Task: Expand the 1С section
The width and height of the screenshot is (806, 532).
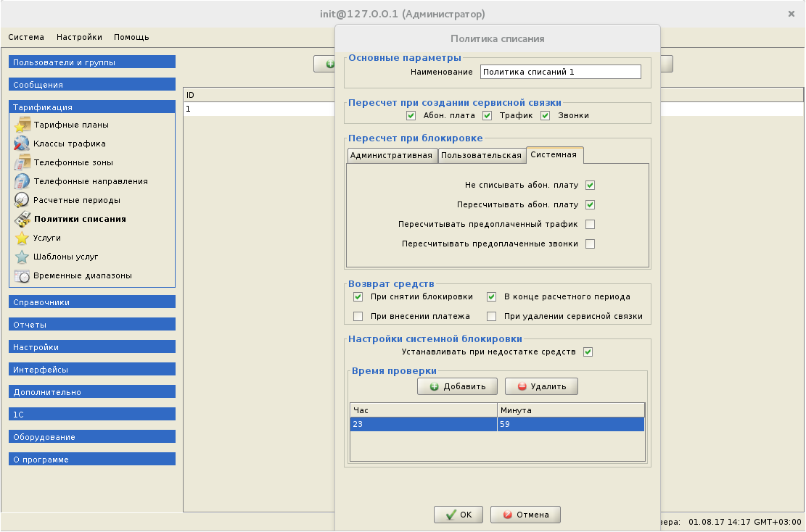Action: 92,415
